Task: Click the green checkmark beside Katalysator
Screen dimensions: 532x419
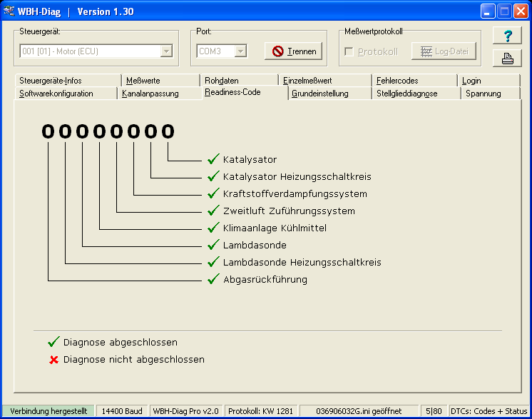Action: 213,159
